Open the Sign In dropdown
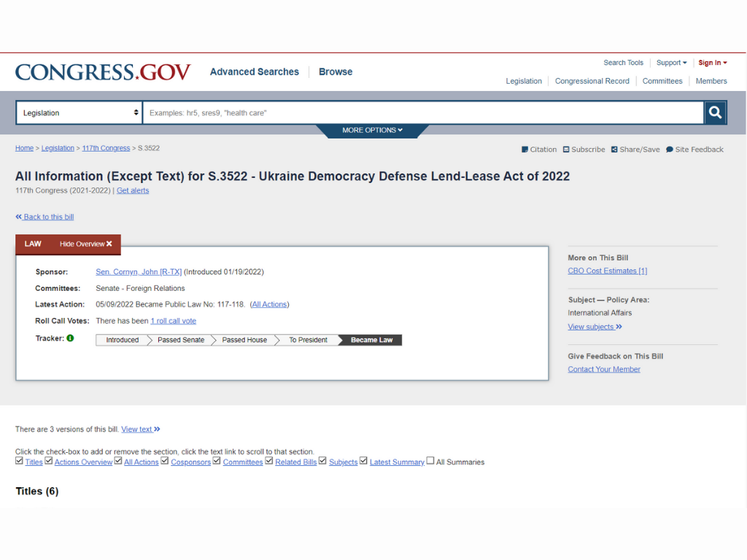The height and width of the screenshot is (560, 747). 712,63
